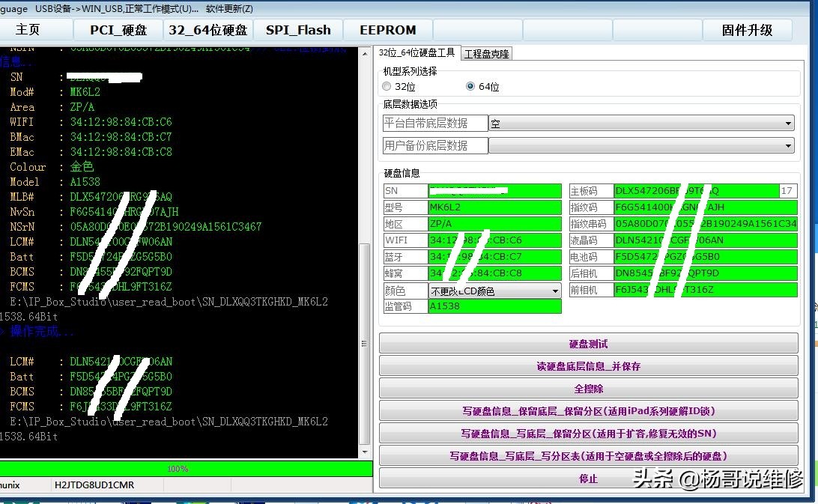Image resolution: width=818 pixels, height=504 pixels.
Task: Click 写硬盘信息_写底层_写分区表 write button
Action: pos(587,455)
